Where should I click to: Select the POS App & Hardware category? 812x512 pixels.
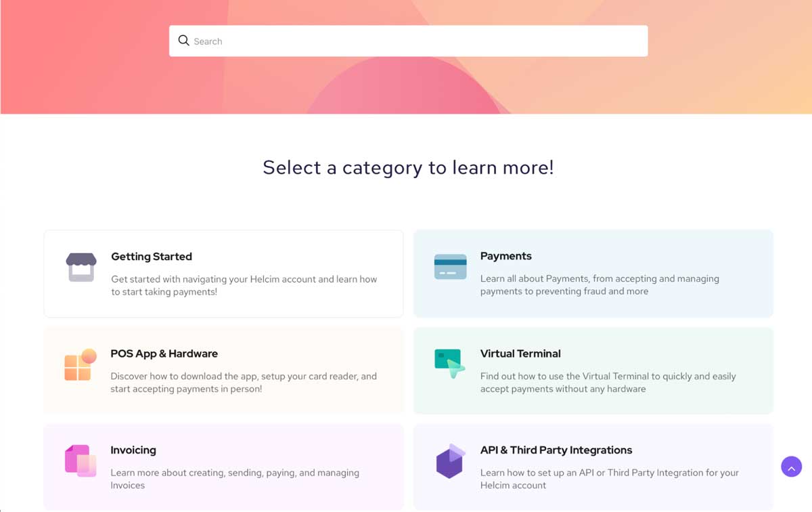coord(223,370)
